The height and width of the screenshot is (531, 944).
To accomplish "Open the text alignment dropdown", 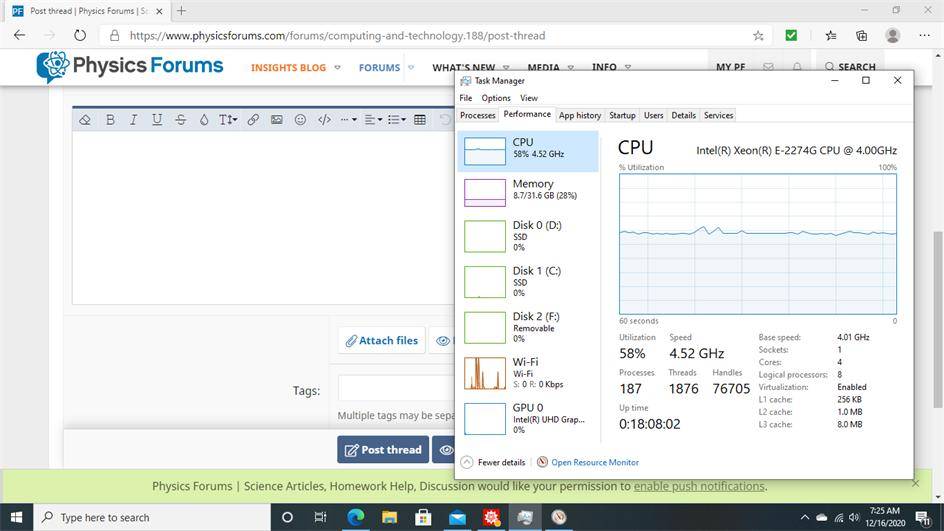I will pos(373,120).
